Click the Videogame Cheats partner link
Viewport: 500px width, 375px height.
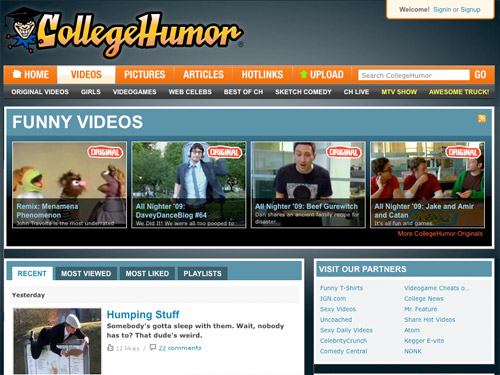(x=437, y=288)
